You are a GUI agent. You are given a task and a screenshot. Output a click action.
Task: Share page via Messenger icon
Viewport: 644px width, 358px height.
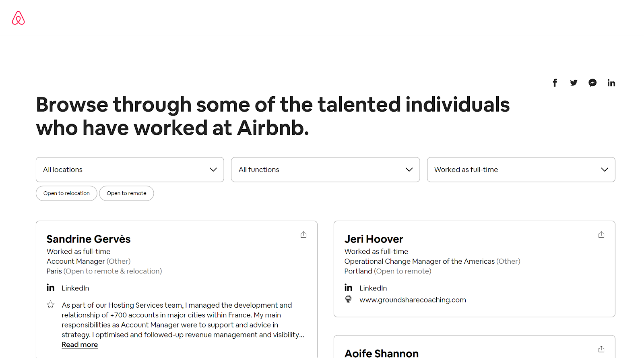[592, 83]
